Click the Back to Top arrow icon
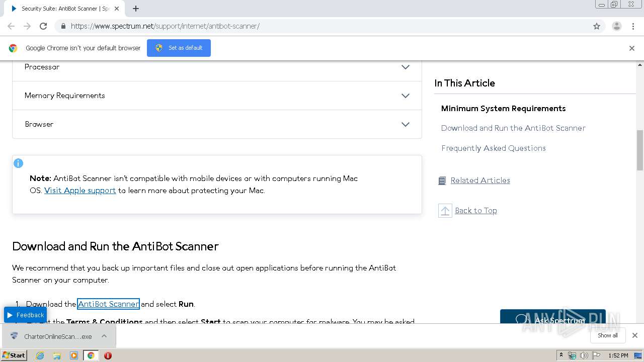This screenshot has width=644, height=362. click(445, 211)
